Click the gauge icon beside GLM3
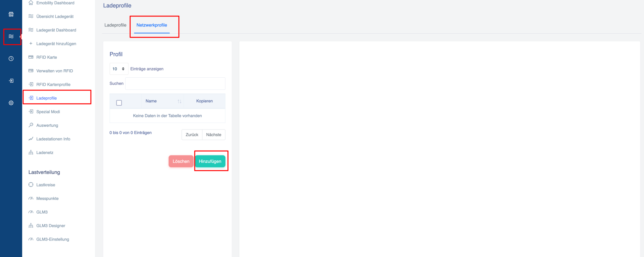Image resolution: width=644 pixels, height=257 pixels. [31, 212]
